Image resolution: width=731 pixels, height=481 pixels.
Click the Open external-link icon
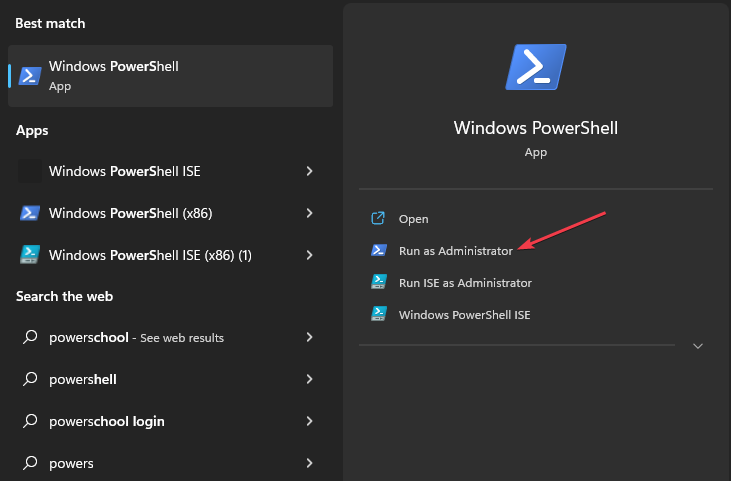click(x=378, y=218)
